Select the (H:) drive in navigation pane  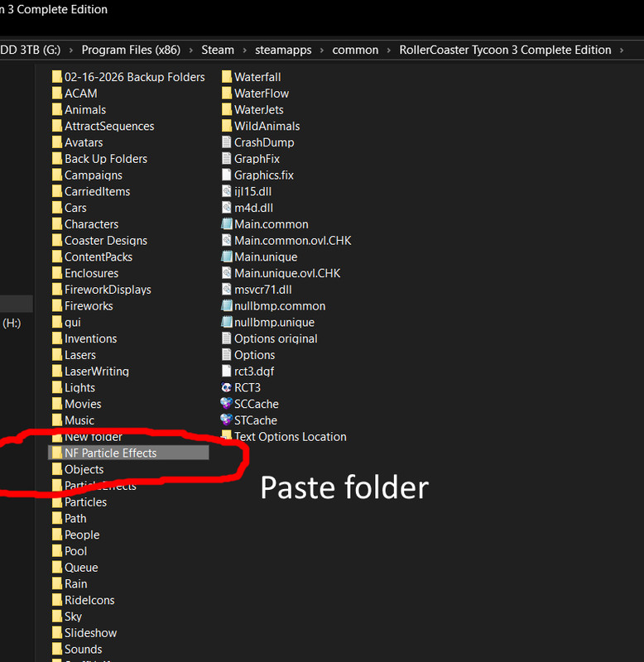tap(12, 323)
